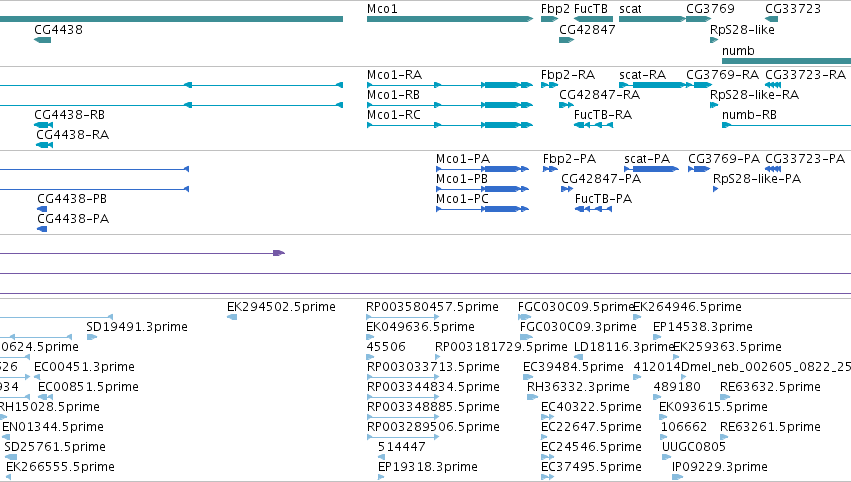Click the 489180 feature label
851x482 pixels.
677,388
